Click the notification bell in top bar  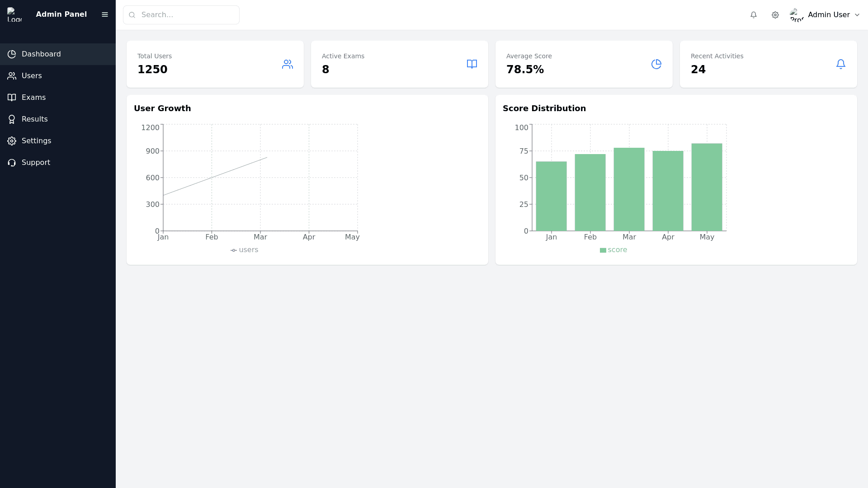[754, 15]
